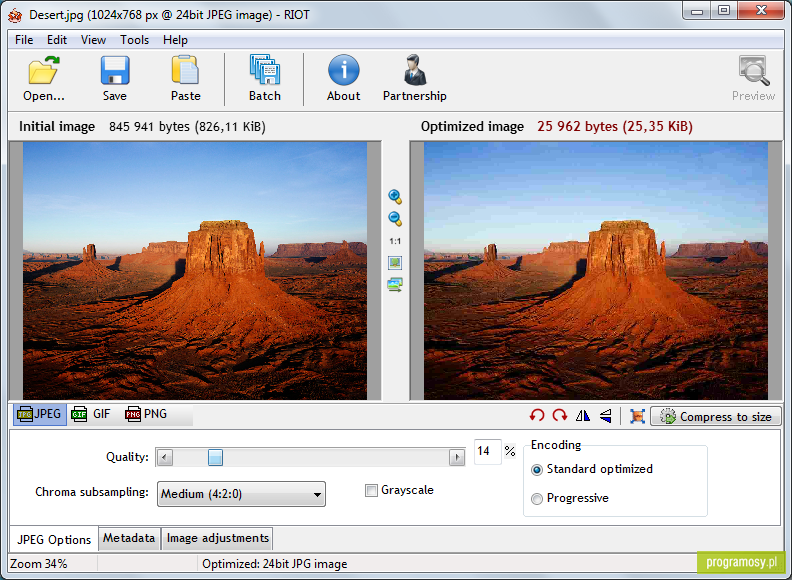
Task: Save the optimized image with Save
Action: 115,78
